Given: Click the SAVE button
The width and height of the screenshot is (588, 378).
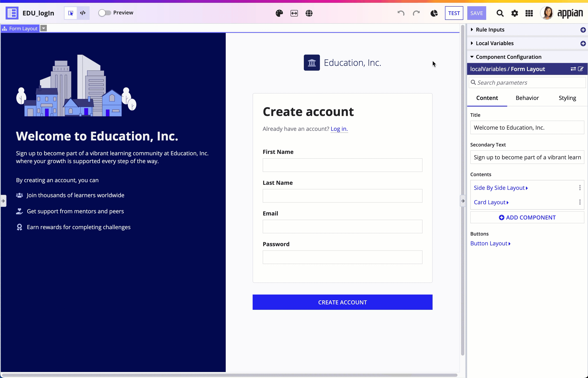Looking at the screenshot, I should point(477,13).
